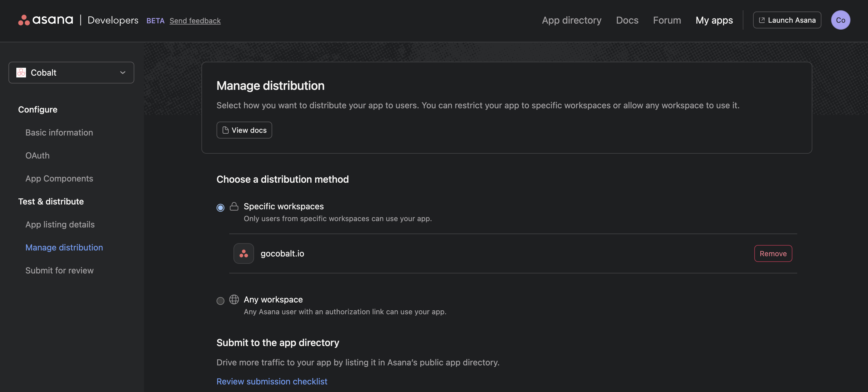Click the Asana logo in the header

pyautogui.click(x=45, y=20)
